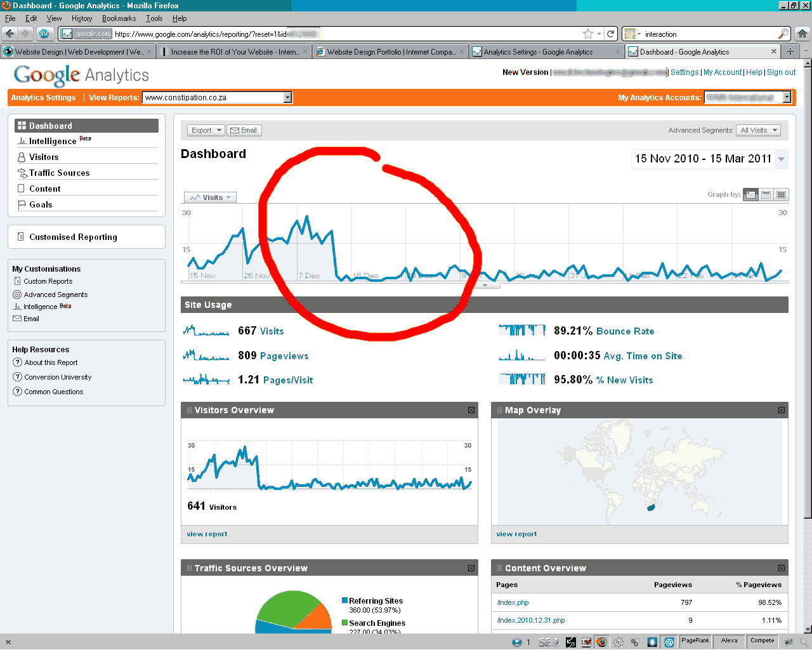The width and height of the screenshot is (812, 650).
Task: Click the Alexa status bar button
Action: tap(729, 641)
